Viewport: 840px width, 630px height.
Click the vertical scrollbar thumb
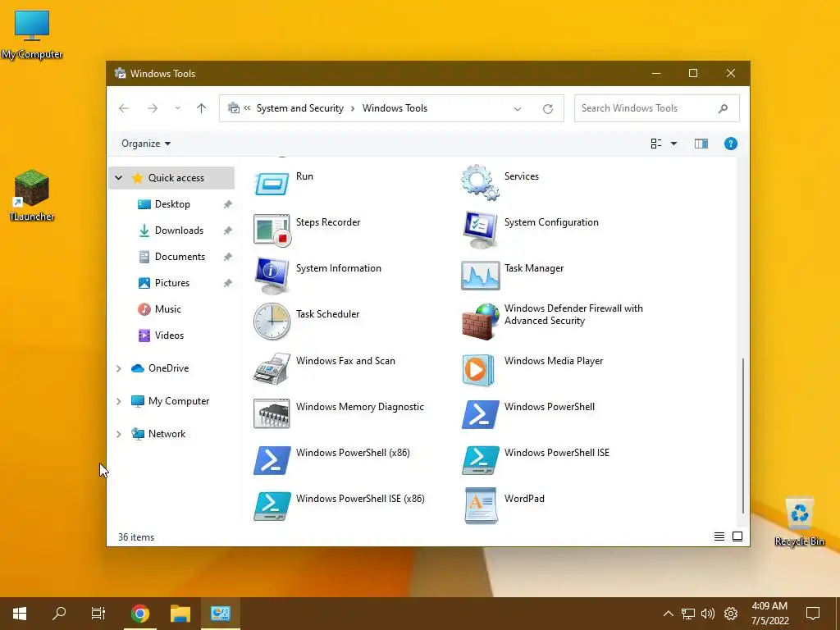[743, 436]
